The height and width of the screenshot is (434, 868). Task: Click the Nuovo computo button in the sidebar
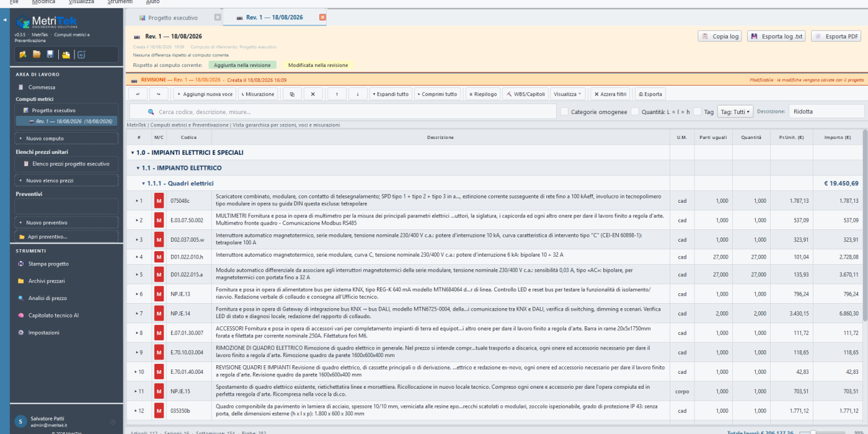66,138
